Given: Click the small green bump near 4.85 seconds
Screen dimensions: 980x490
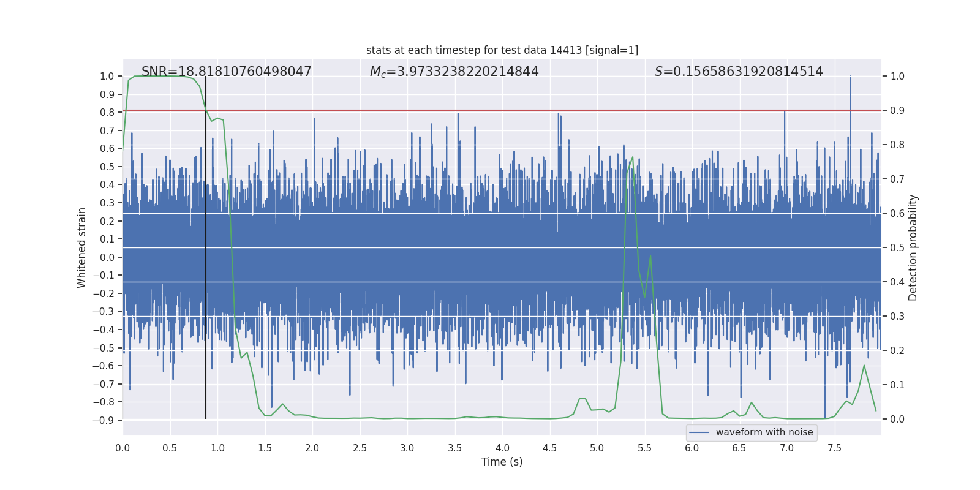Looking at the screenshot, I should point(582,399).
